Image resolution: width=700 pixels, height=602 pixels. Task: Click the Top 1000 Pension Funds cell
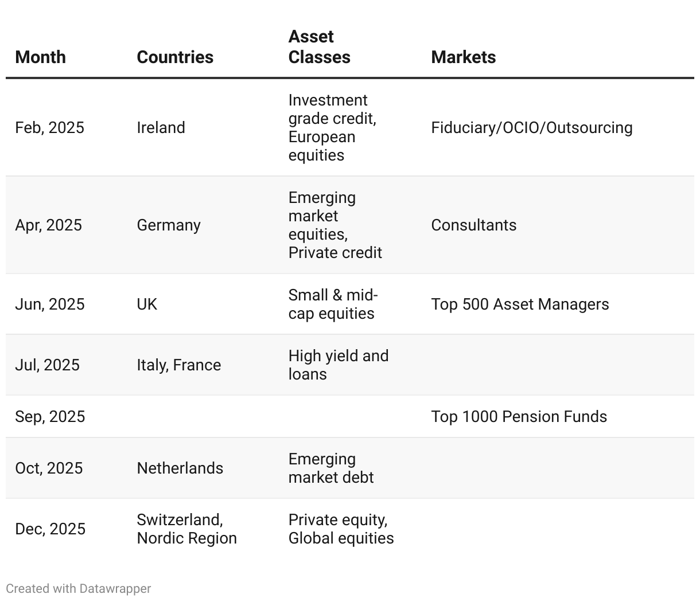tap(519, 417)
